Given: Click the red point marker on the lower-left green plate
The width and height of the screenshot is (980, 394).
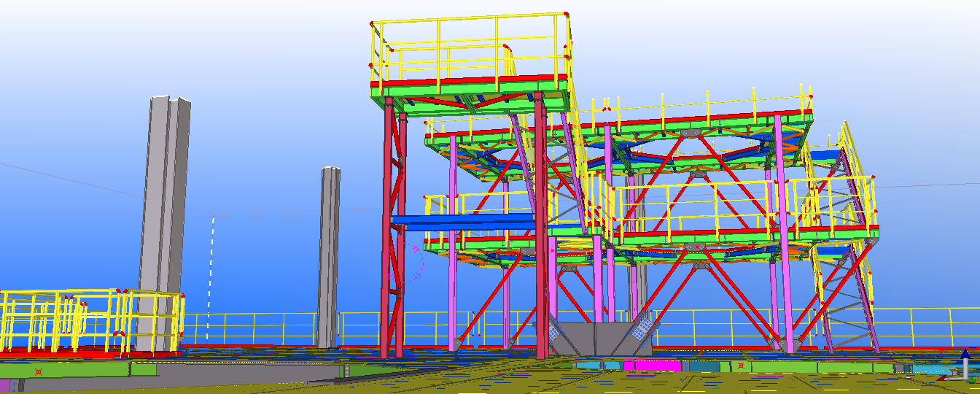Looking at the screenshot, I should (39, 371).
